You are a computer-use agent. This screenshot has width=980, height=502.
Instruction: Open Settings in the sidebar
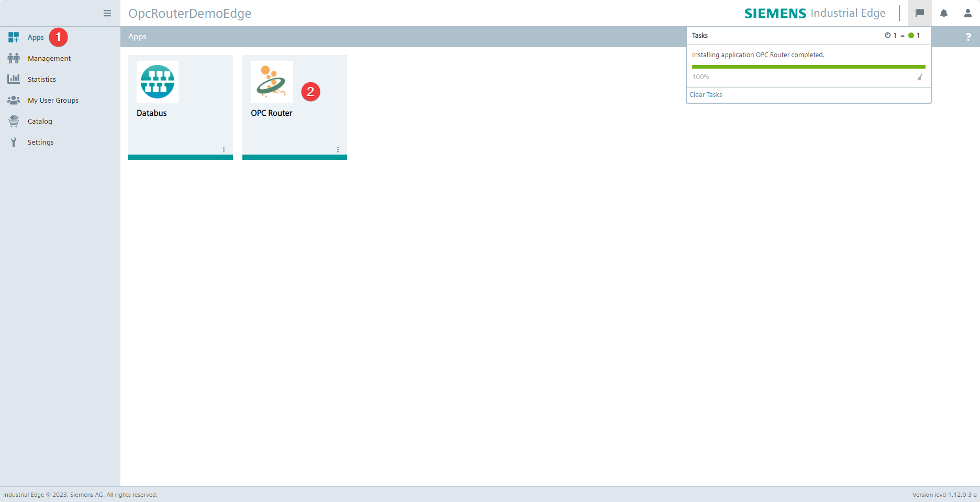[x=40, y=142]
